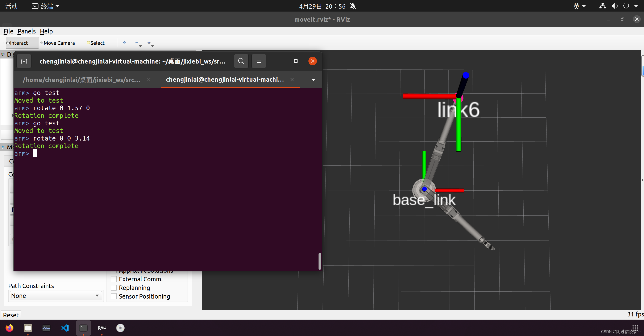This screenshot has width=644, height=336.
Task: Open the minus tool dropdown arrow
Action: [140, 46]
